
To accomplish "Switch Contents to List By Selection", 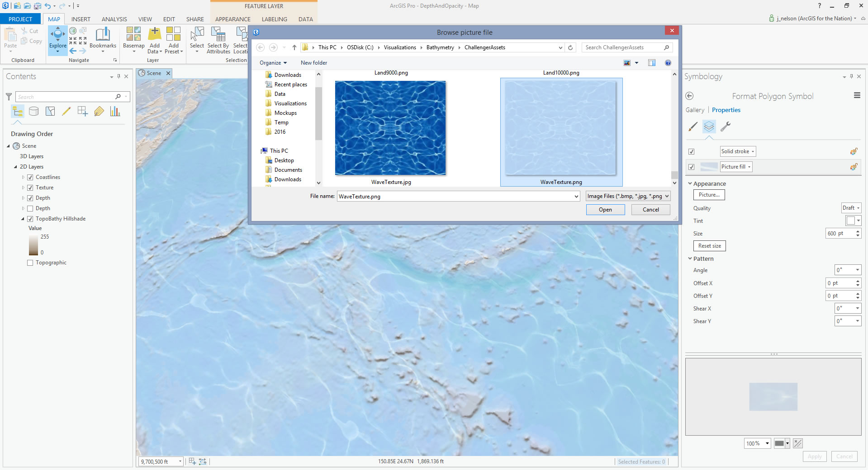I will point(50,111).
